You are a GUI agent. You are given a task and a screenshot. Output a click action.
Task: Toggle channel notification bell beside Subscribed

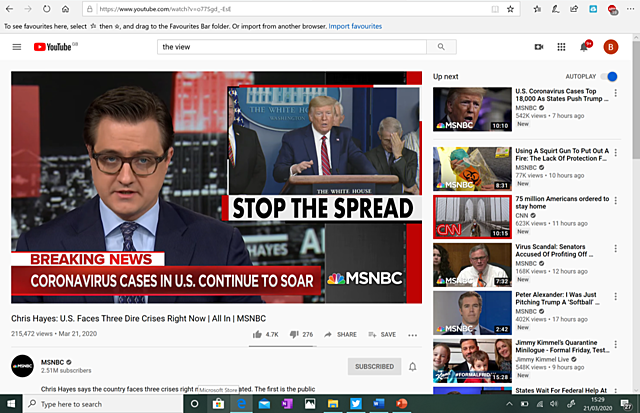coord(413,366)
